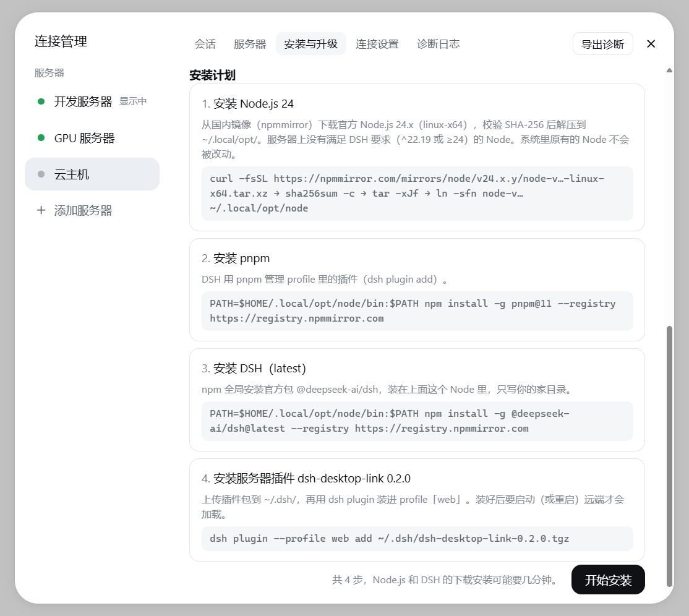This screenshot has width=689, height=616.
Task: Click the 显示中 label next to 开发服务器
Action: point(133,101)
